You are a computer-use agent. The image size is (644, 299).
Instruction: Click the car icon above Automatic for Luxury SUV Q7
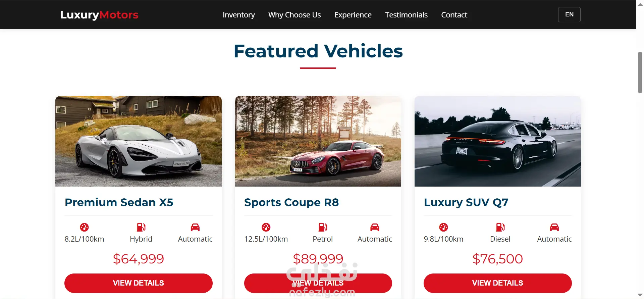click(554, 227)
